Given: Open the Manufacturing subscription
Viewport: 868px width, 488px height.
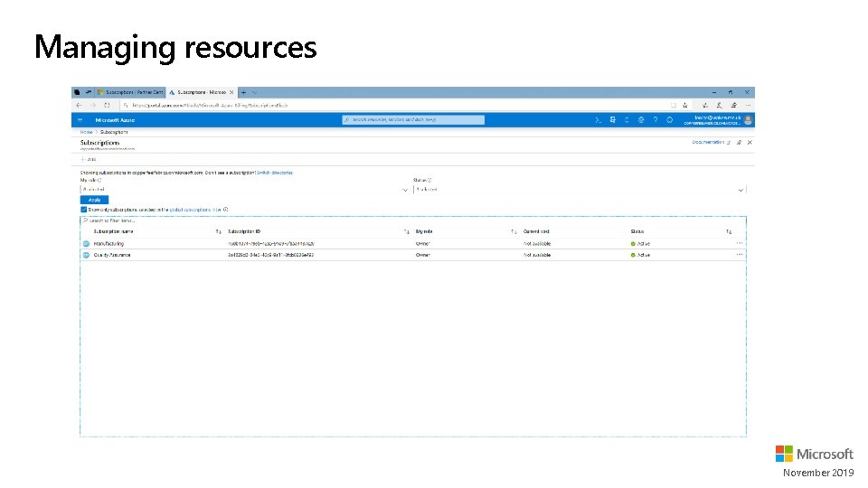Looking at the screenshot, I should point(108,244).
